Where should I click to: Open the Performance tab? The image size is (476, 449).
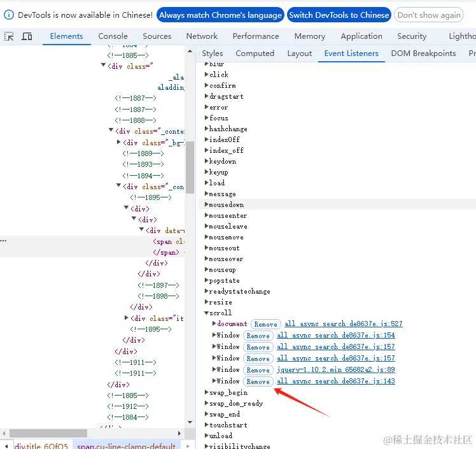pos(256,36)
